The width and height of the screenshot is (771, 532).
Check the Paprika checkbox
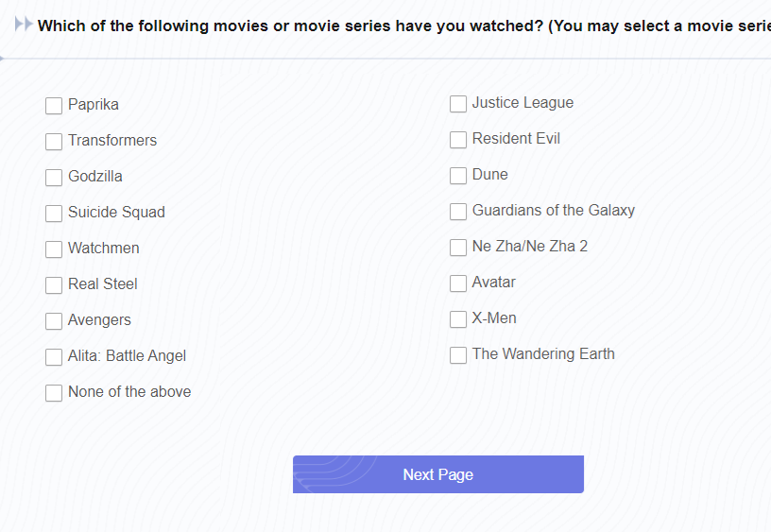click(54, 106)
